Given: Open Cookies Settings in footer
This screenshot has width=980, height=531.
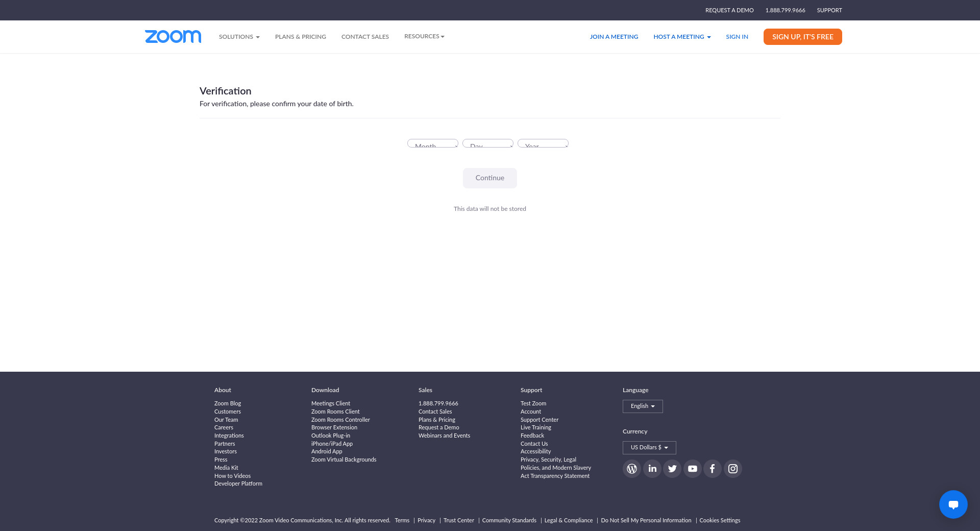Looking at the screenshot, I should point(720,520).
